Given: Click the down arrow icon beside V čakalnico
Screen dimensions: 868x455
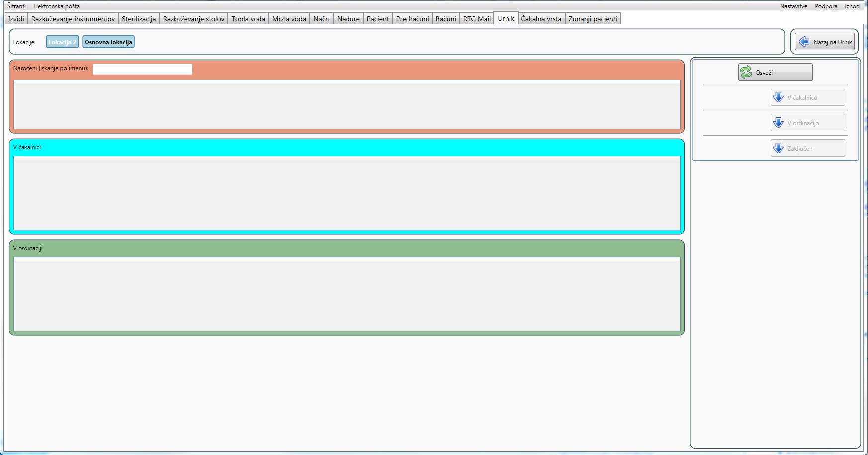Looking at the screenshot, I should click(779, 97).
